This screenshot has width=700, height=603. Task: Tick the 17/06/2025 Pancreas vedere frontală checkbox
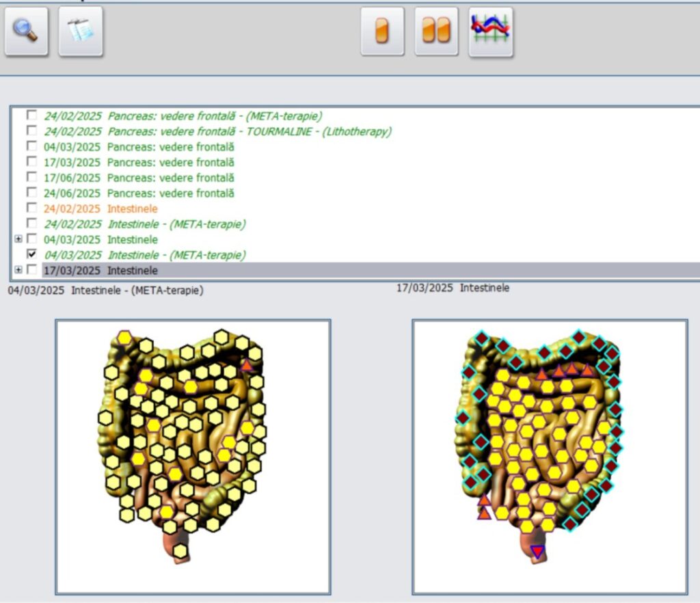point(31,177)
